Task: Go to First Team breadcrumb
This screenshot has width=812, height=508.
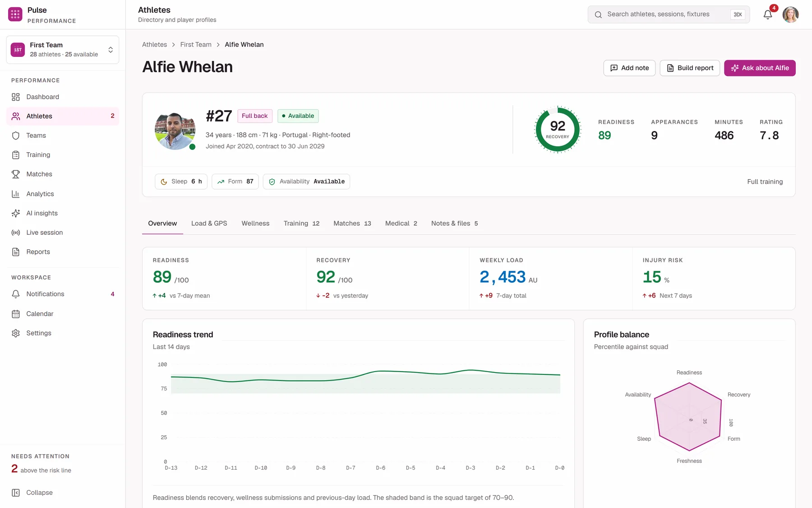Action: click(196, 44)
